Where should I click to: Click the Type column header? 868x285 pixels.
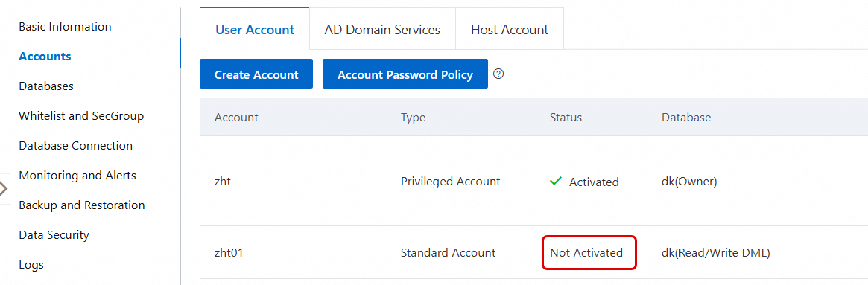pos(413,118)
